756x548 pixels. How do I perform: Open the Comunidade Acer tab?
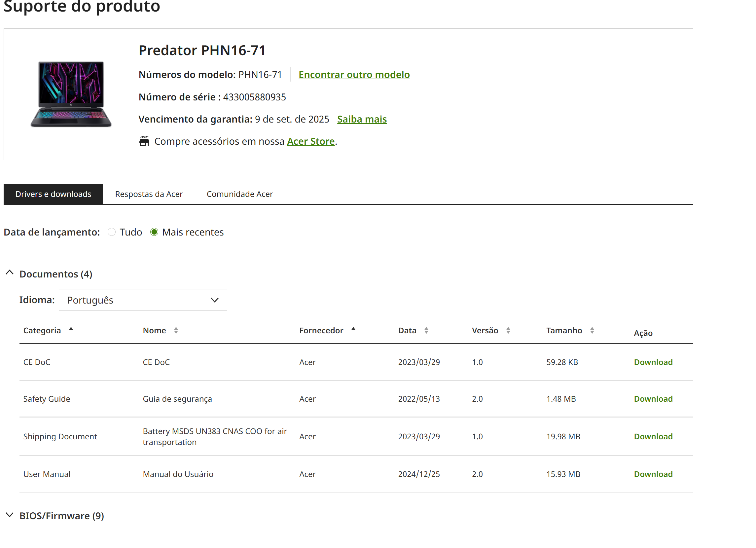point(240,194)
